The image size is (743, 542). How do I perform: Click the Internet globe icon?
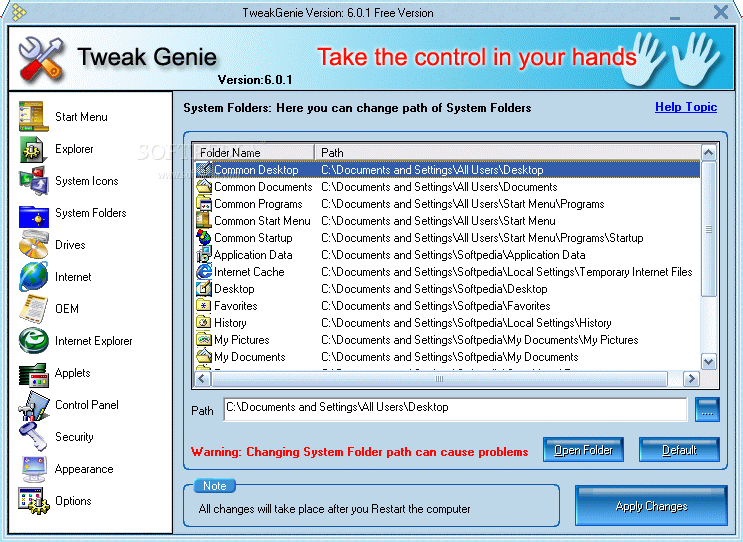pyautogui.click(x=34, y=276)
